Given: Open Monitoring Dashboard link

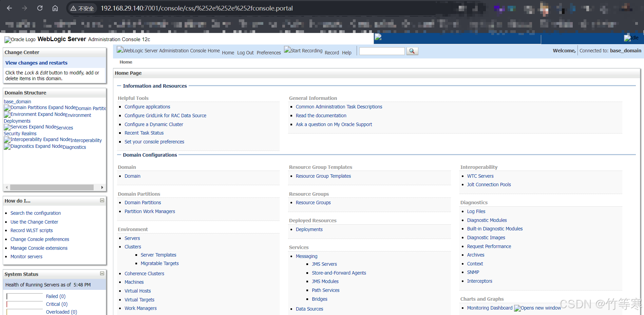Looking at the screenshot, I should (490, 308).
